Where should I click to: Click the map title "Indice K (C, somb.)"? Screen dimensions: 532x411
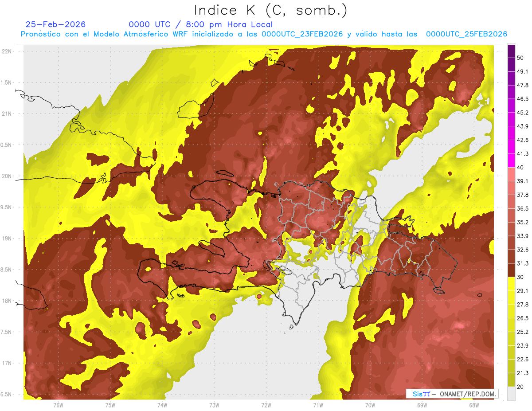270,10
